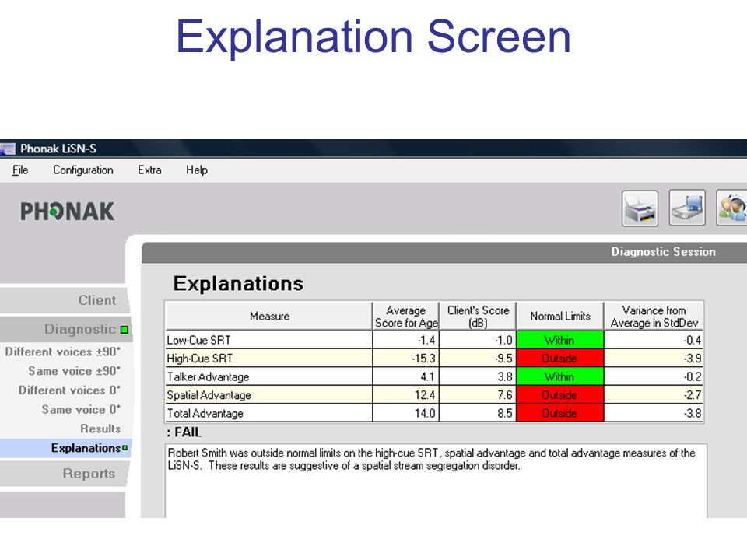Click the : FAIL result label
This screenshot has height=560, width=747.
pyautogui.click(x=184, y=432)
